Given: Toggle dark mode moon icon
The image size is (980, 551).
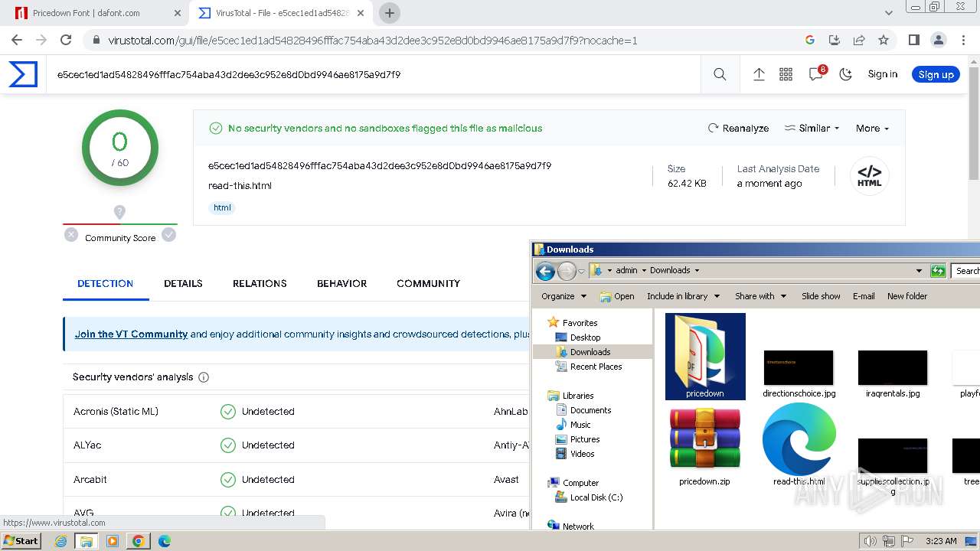Looking at the screenshot, I should click(845, 74).
